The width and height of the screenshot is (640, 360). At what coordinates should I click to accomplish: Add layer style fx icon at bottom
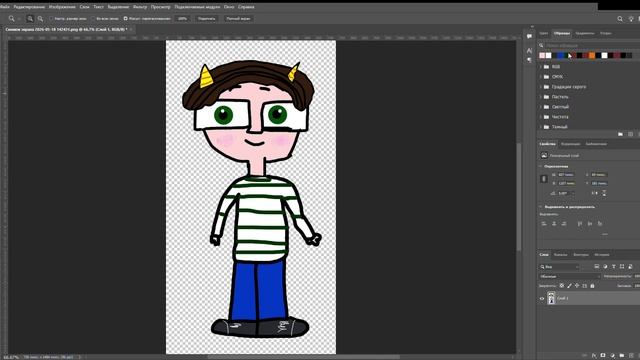tap(594, 356)
